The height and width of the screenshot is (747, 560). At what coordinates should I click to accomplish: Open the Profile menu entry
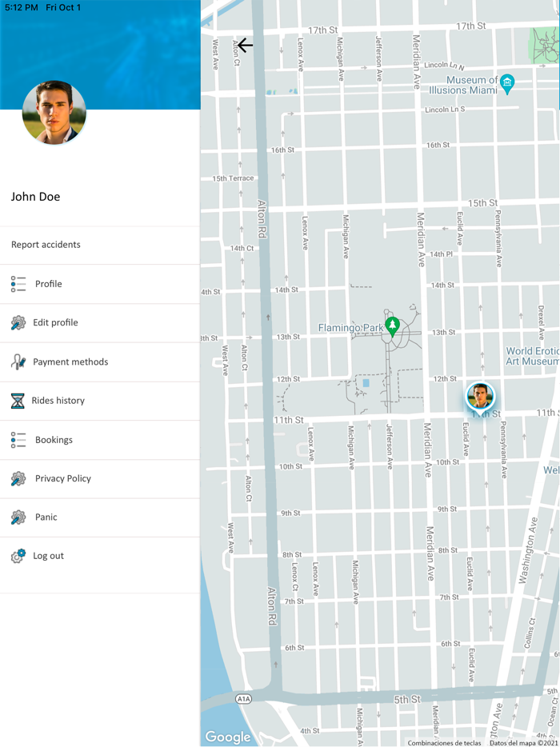(x=100, y=284)
